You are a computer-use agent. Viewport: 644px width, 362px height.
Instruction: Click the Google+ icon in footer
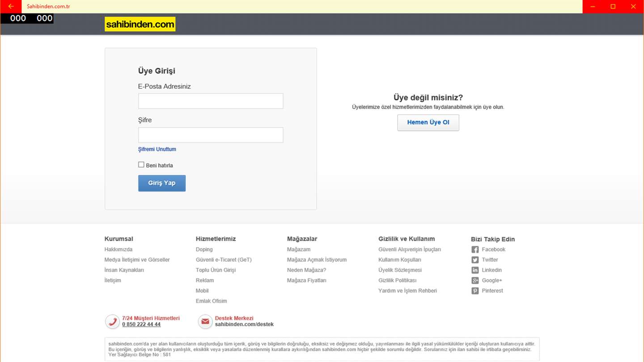point(475,281)
